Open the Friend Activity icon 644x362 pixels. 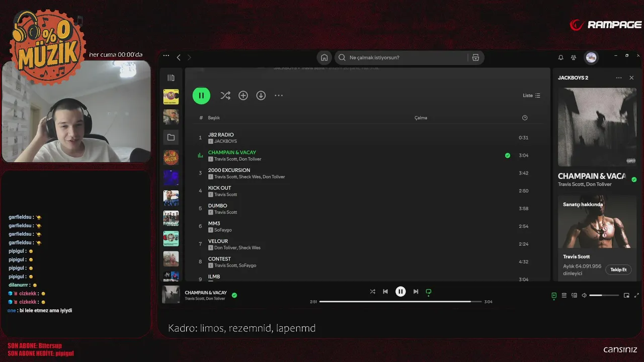(x=574, y=57)
